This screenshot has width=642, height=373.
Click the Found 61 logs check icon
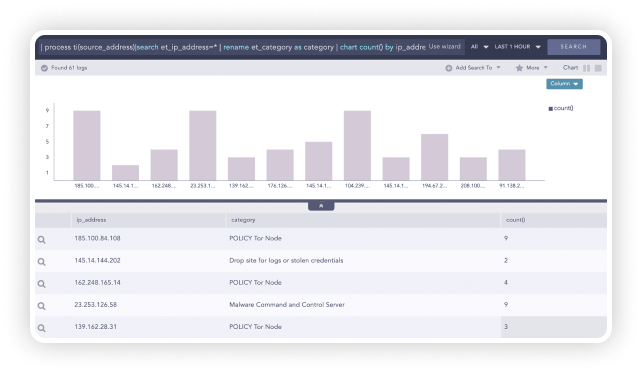tap(44, 68)
